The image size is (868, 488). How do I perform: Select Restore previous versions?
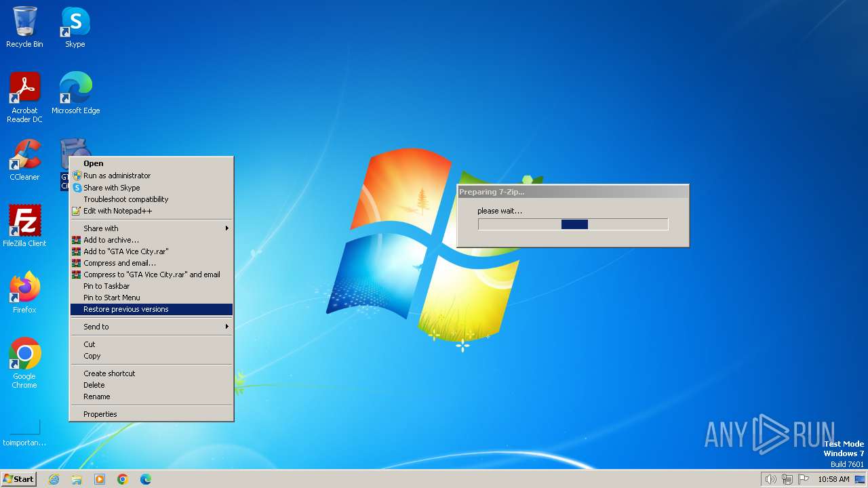151,309
